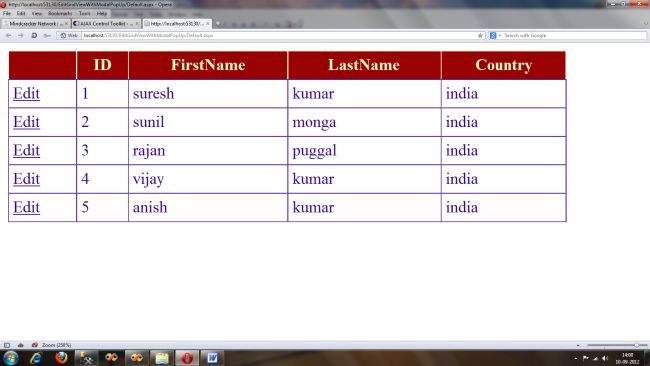Image resolution: width=650 pixels, height=366 pixels.
Task: Open the Edit menu
Action: click(x=21, y=13)
